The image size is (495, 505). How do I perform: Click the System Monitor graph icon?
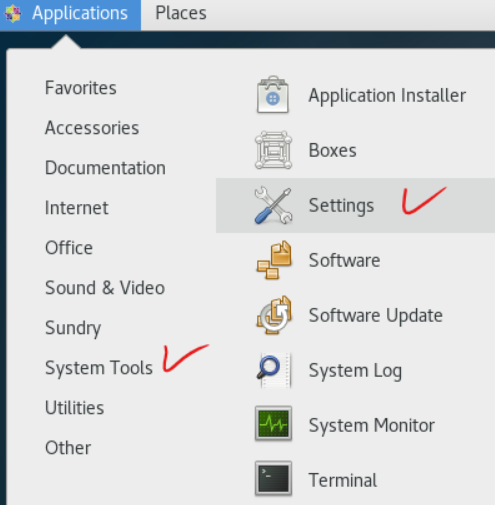(x=273, y=424)
